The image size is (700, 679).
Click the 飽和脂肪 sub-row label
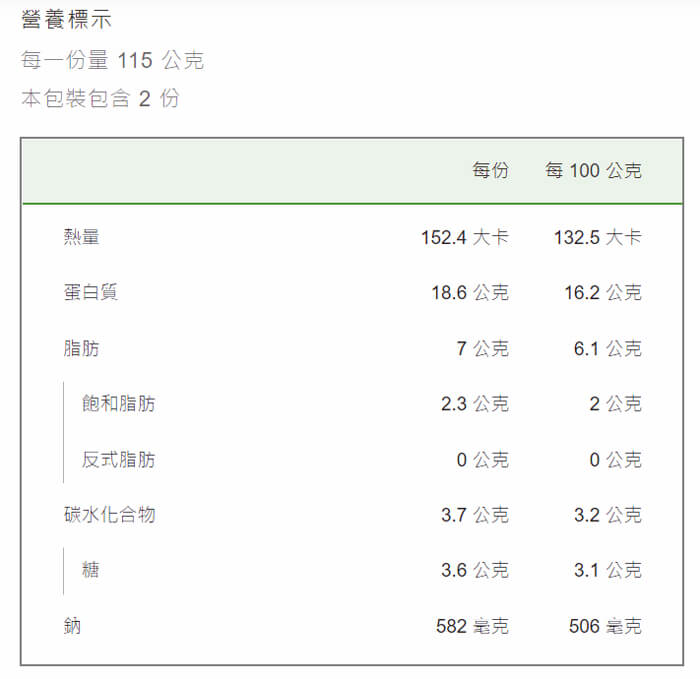pos(118,404)
